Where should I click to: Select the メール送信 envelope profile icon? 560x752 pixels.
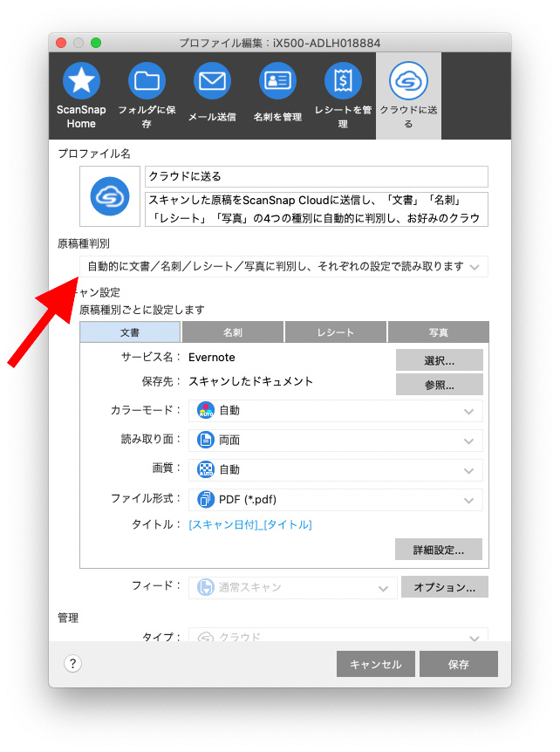point(212,80)
